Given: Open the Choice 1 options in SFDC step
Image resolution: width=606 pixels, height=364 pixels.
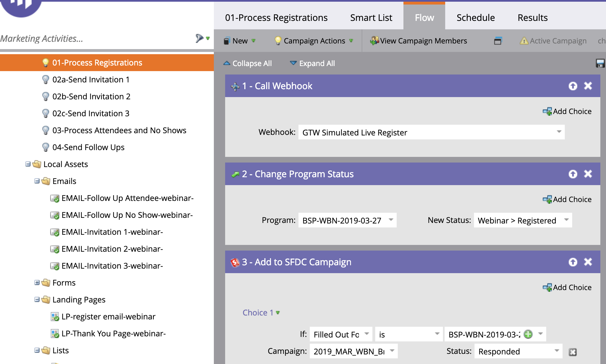Looking at the screenshot, I should click(278, 313).
